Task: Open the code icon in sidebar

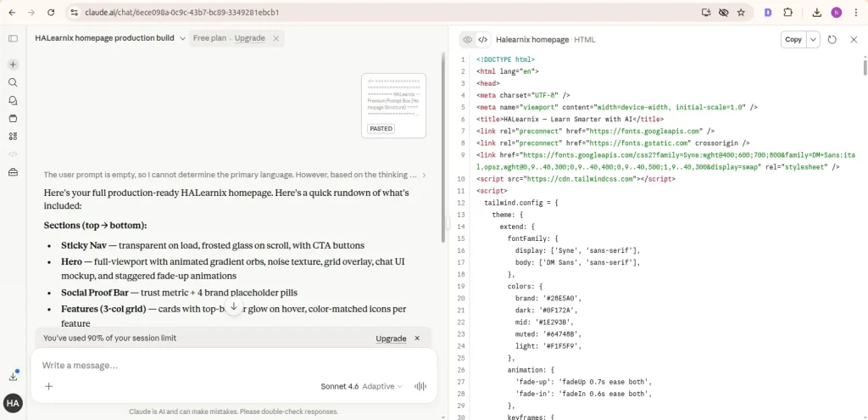Action: pos(13,154)
